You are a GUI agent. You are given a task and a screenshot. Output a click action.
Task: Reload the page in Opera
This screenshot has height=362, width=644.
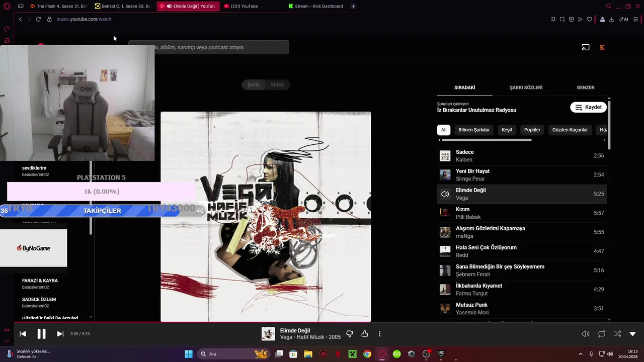coord(38,19)
